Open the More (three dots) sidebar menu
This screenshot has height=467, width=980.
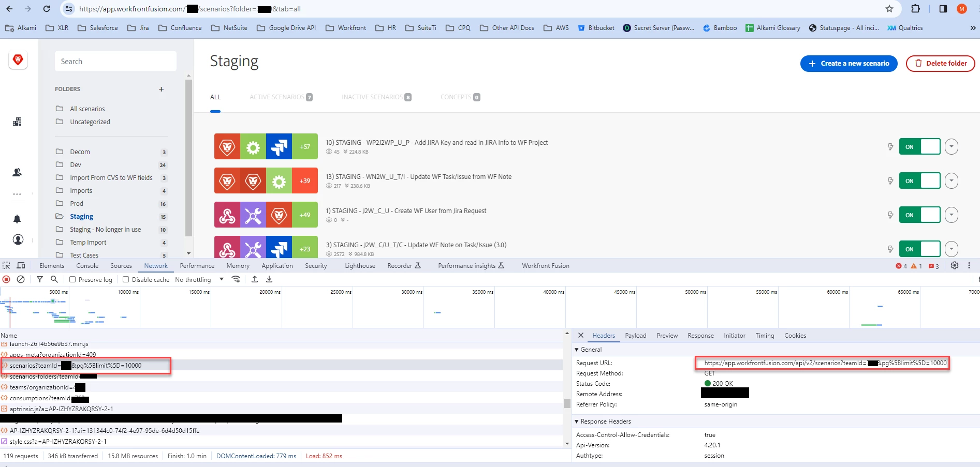(x=17, y=194)
